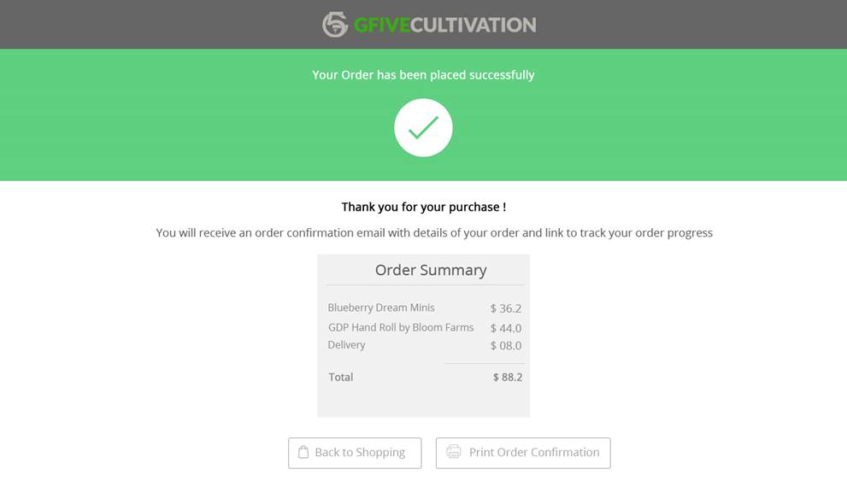Click the order confirmation email notice text
Screen dimensions: 847x504
click(x=434, y=233)
